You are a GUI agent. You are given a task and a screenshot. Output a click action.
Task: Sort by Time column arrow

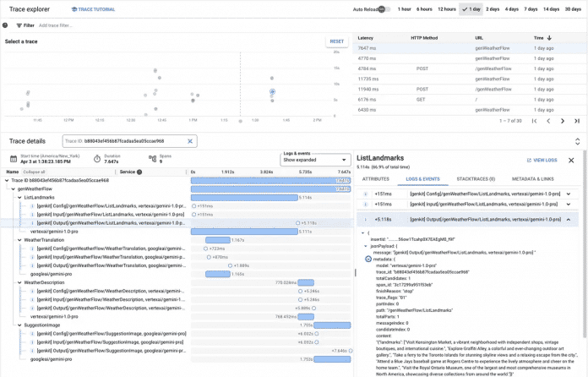550,38
